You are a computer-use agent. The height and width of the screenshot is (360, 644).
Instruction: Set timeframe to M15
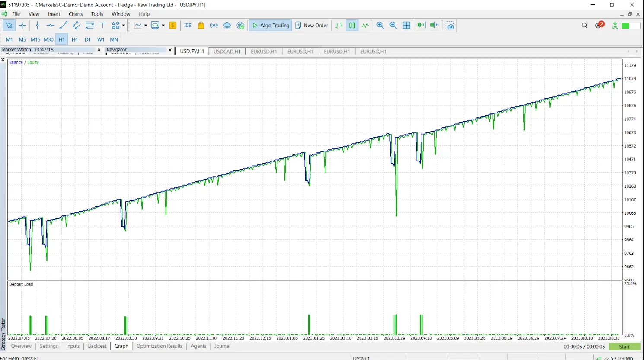click(35, 39)
